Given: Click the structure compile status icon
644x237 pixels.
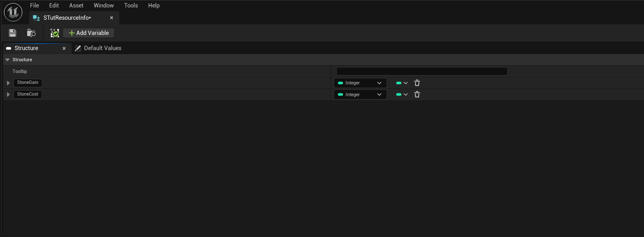Looking at the screenshot, I should coord(54,33).
